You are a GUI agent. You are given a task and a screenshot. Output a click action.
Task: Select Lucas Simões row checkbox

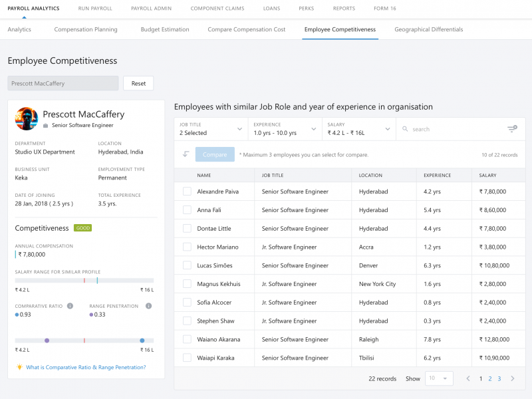[187, 265]
